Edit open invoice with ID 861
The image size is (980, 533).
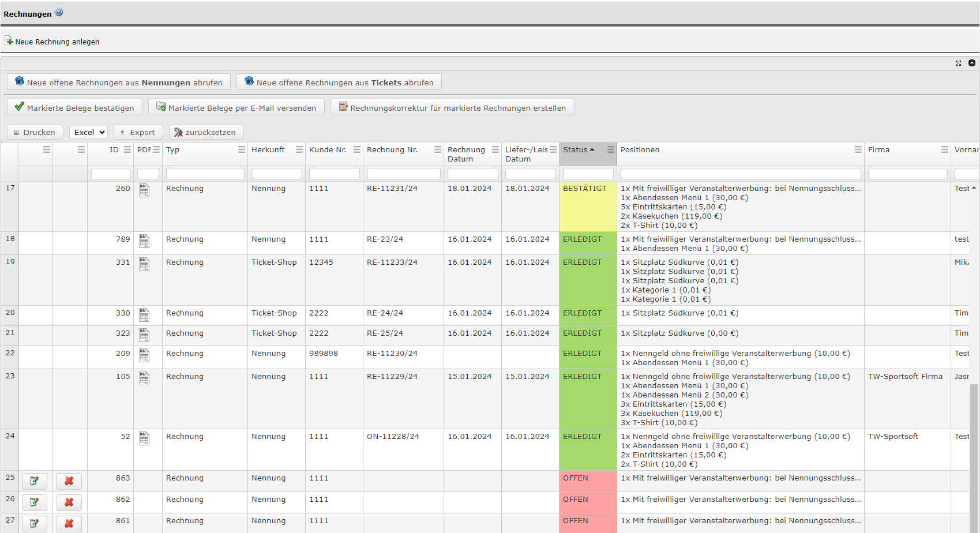35,523
